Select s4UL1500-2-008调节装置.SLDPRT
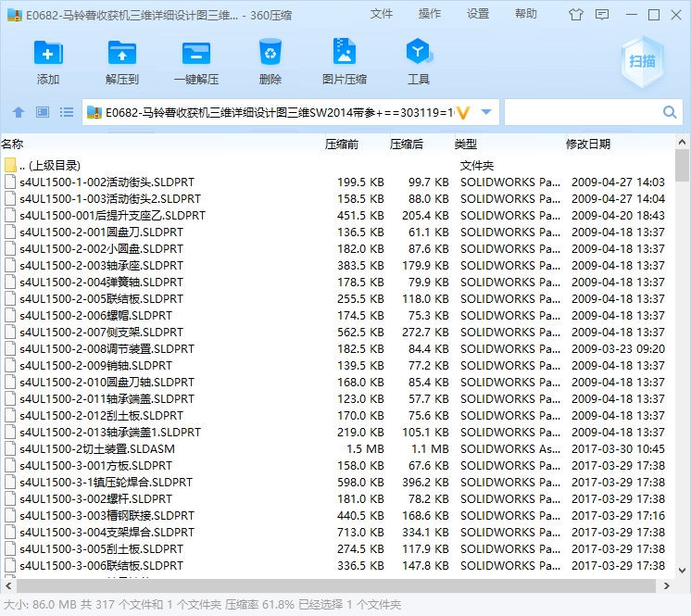The height and width of the screenshot is (616, 691). point(337,349)
